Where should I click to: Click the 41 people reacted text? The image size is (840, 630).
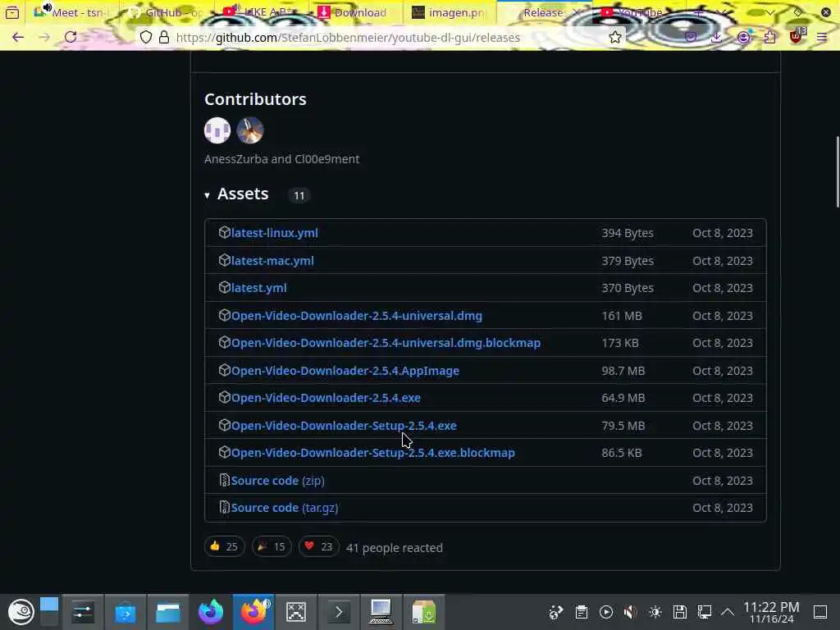(395, 548)
